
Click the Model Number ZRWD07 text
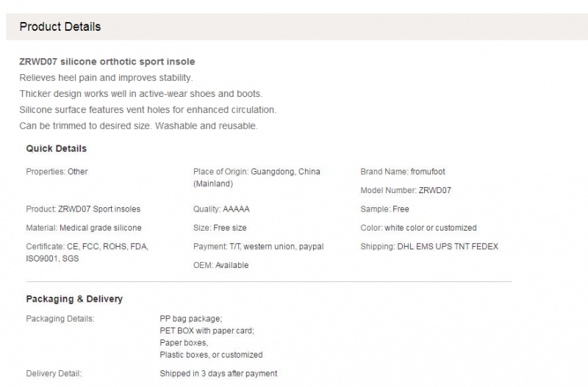click(406, 190)
